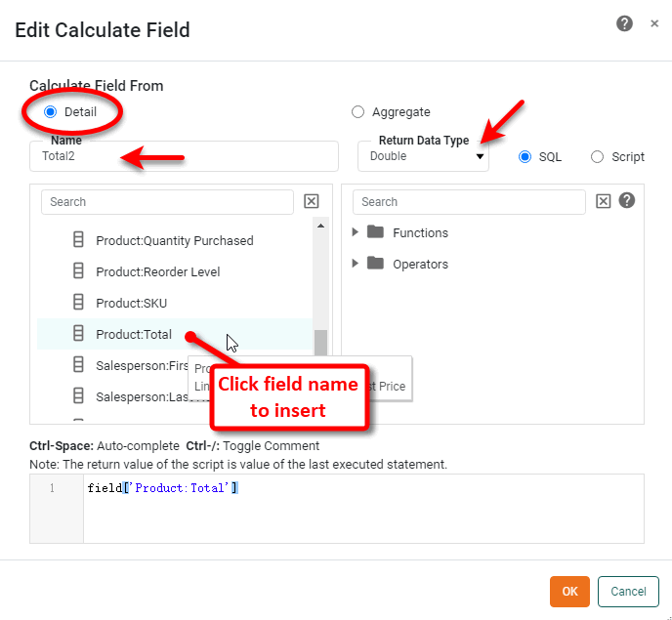Expand the Operators folder arrow
Viewport: 672px width, 620px height.
[x=355, y=264]
